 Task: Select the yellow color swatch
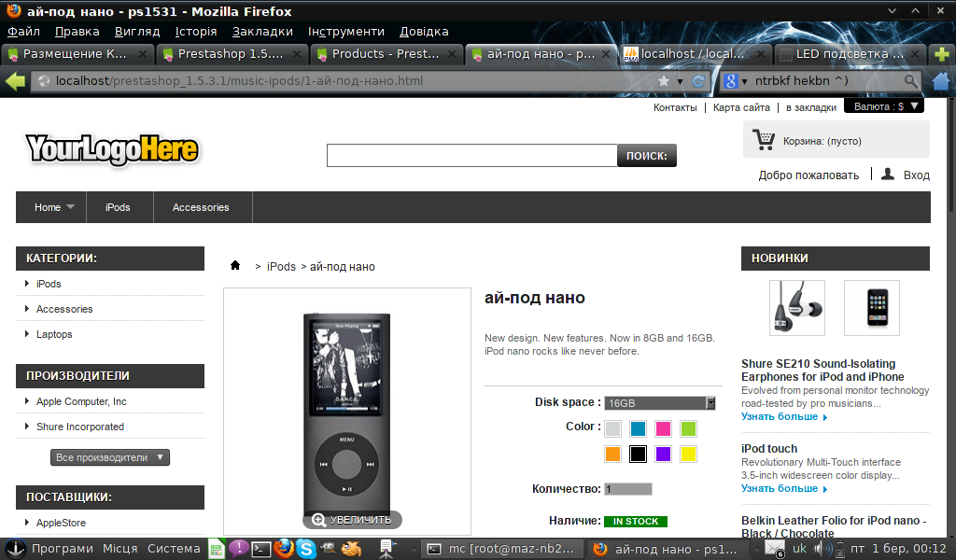pos(688,454)
